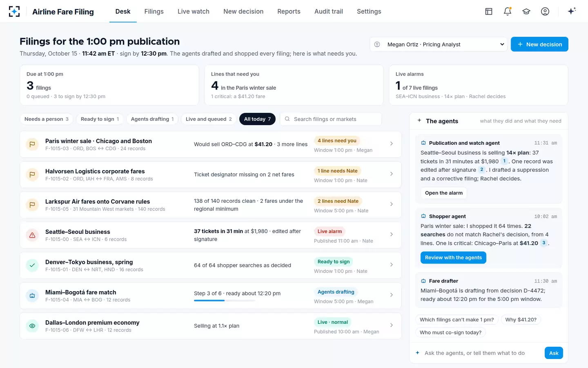Viewport: 588px width, 368px height.
Task: Click the Why $41.20? suggestion chip
Action: click(x=521, y=320)
